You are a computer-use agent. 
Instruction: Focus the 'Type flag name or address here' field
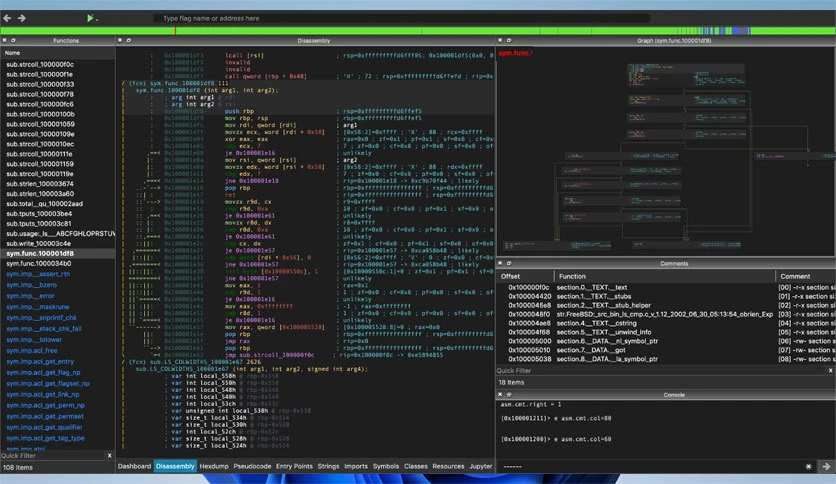coord(401,18)
